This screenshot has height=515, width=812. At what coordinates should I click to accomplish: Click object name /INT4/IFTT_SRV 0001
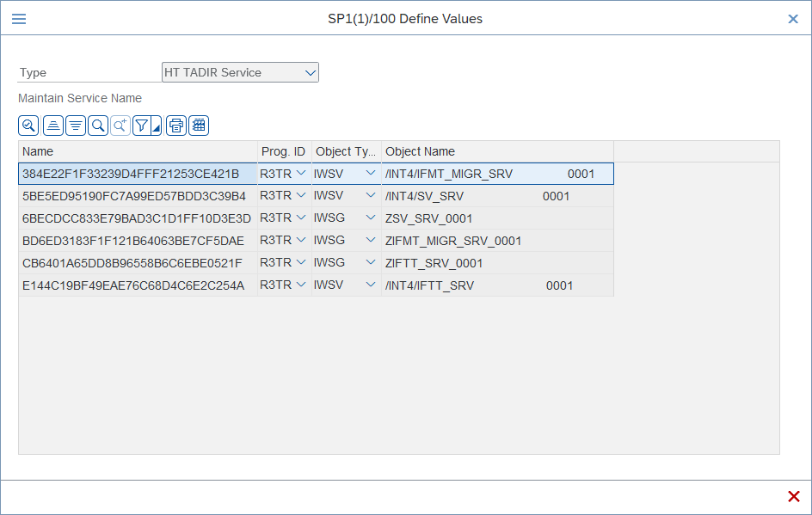[497, 285]
